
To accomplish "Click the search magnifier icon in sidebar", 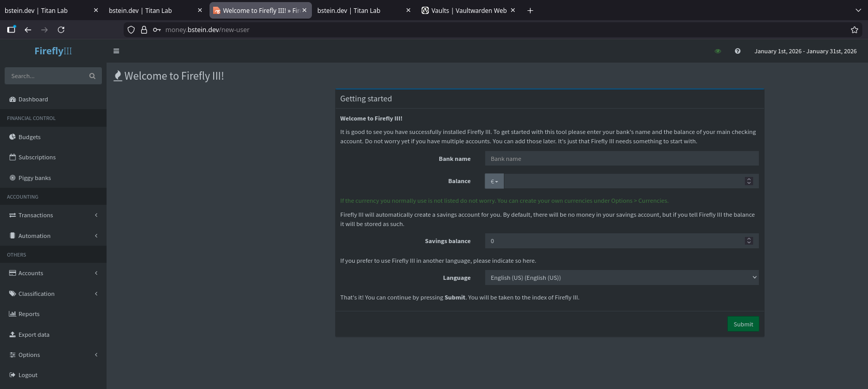I will [92, 76].
